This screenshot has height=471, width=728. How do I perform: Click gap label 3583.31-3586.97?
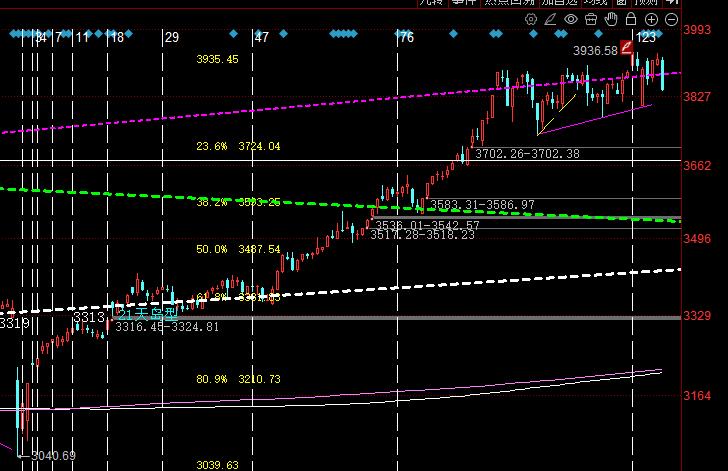click(482, 204)
